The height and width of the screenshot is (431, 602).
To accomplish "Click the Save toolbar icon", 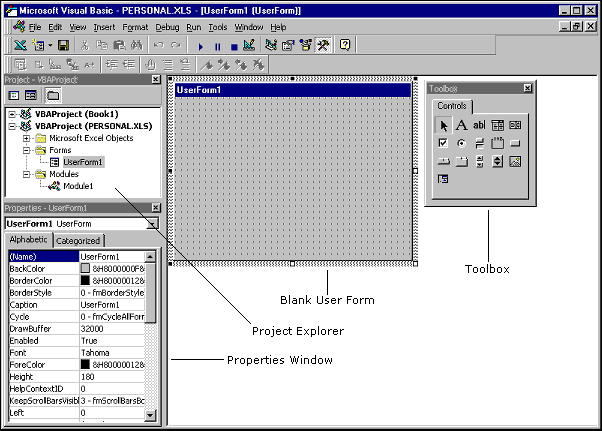I will (x=63, y=45).
